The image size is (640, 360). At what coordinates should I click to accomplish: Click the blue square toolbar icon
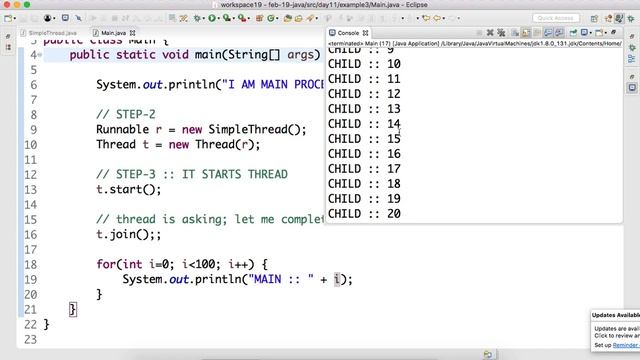click(65, 18)
